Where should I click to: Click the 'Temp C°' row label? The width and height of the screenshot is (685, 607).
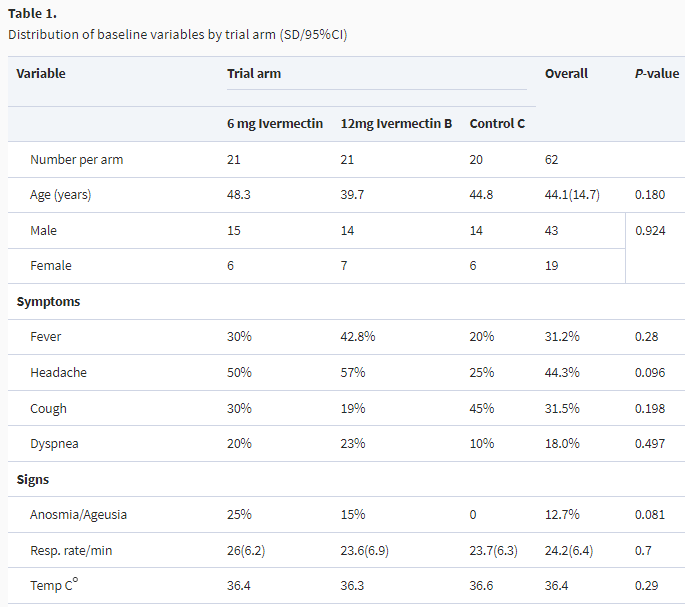tap(54, 585)
